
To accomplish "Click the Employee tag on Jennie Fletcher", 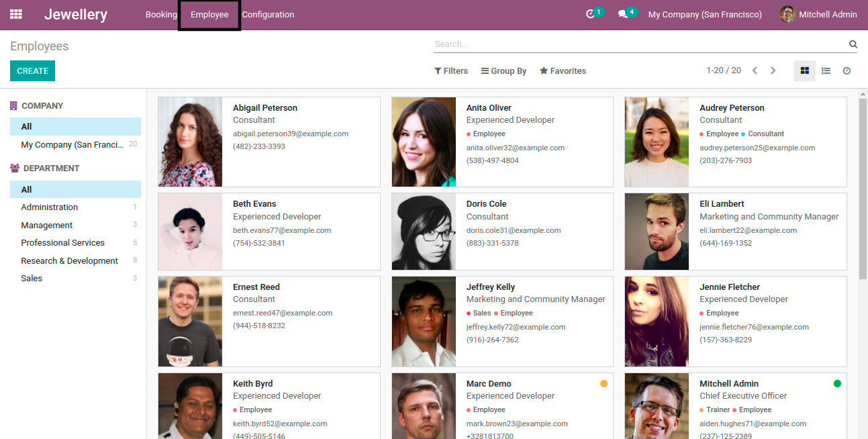I will pyautogui.click(x=719, y=313).
